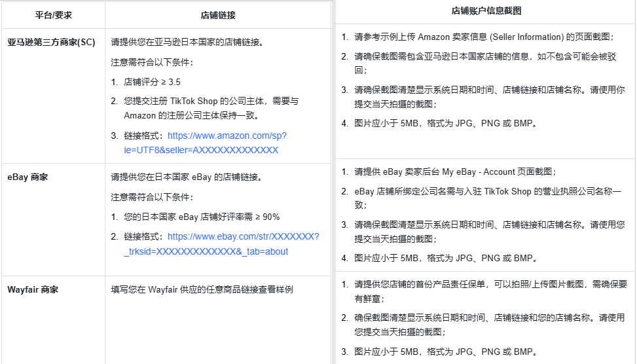
Task: Click text 填写您在 Wayfair 供应的任意商品链接查看样例
Action: click(202, 289)
